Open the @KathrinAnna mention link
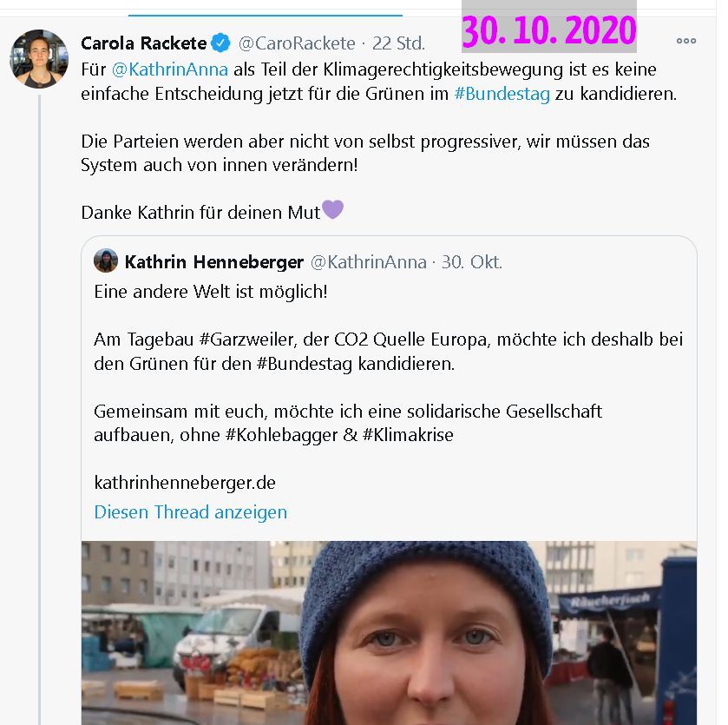This screenshot has height=725, width=728. coord(170,69)
